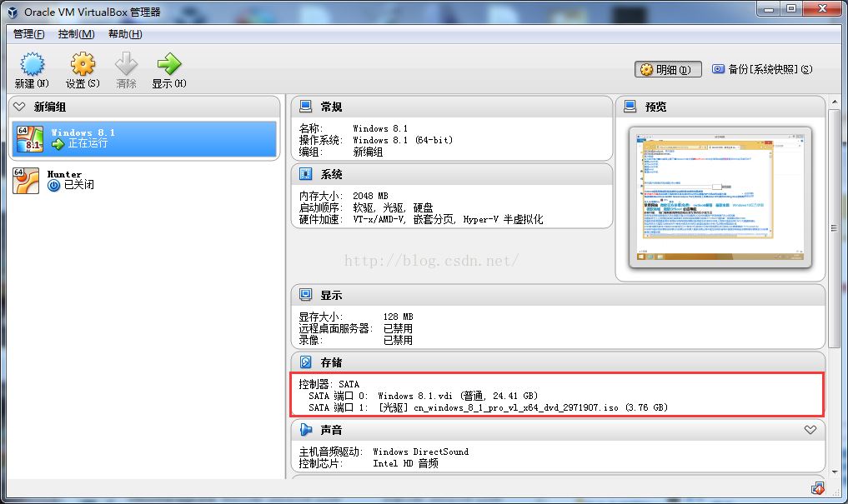Viewport: 848px width, 504px height.
Task: Open the 存储 section header link
Action: click(331, 362)
